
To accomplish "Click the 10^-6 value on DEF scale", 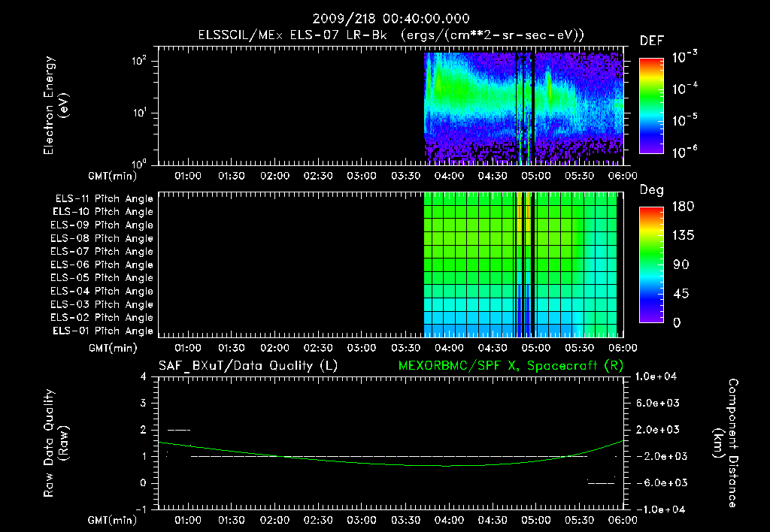I will (x=685, y=152).
